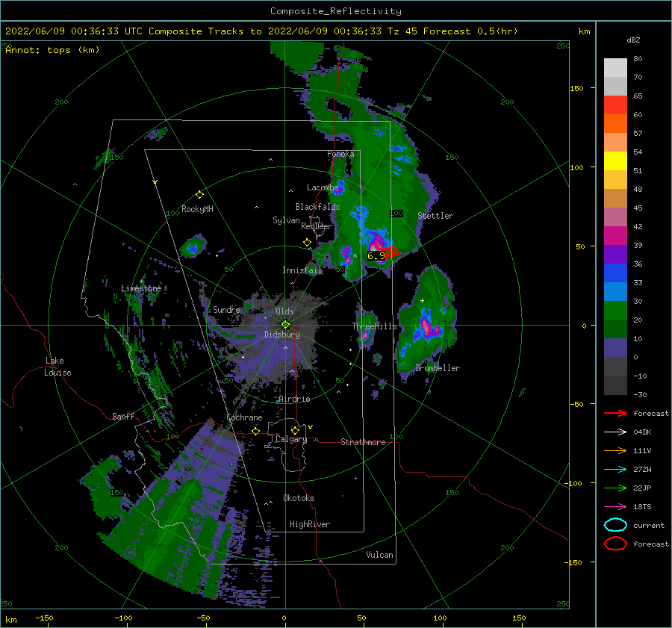Click the Olds town label
This screenshot has width=672, height=628.
click(x=284, y=311)
